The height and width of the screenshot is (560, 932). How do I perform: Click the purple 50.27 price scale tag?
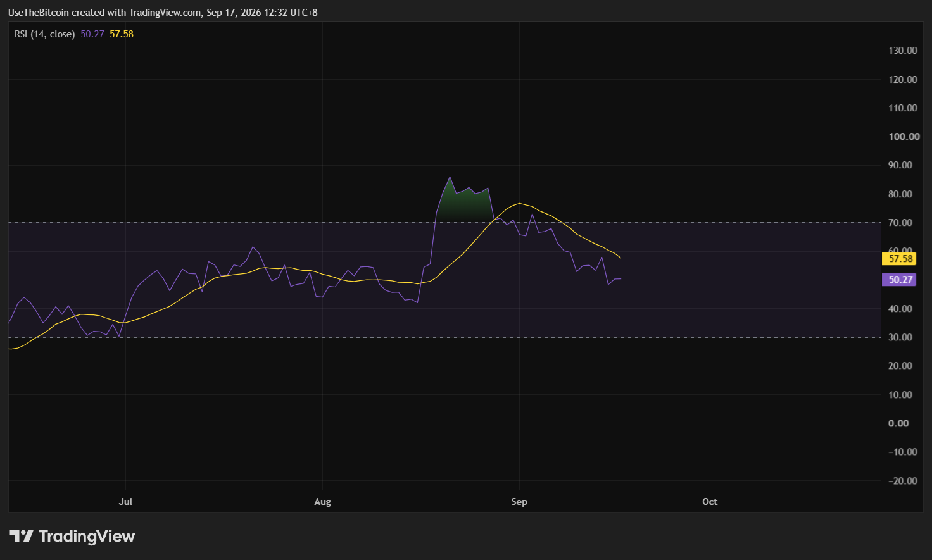point(898,279)
